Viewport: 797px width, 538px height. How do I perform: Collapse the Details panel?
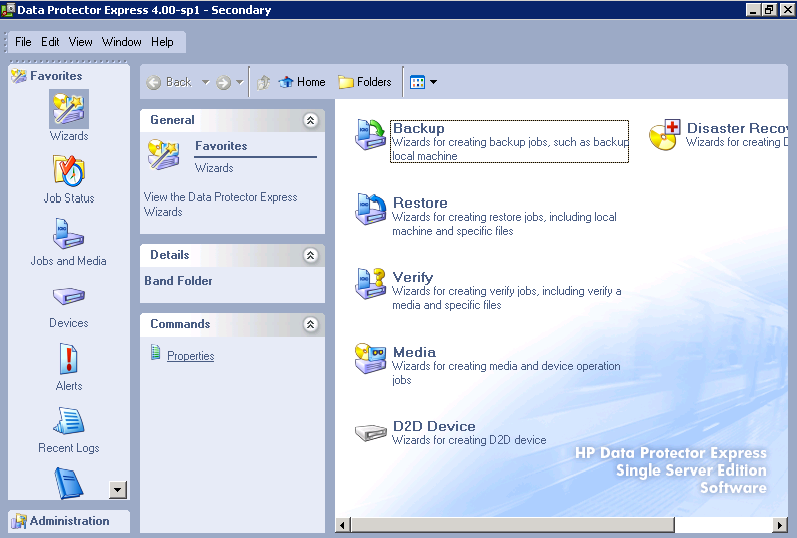311,255
